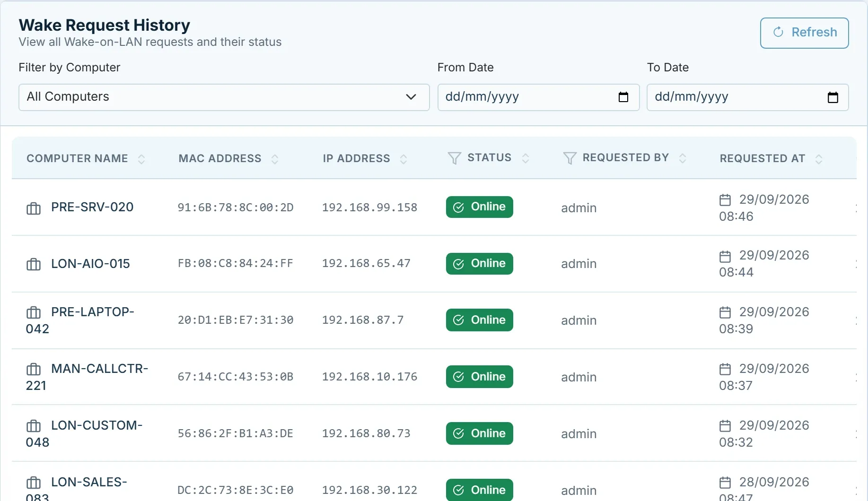Click IP address 192.168.30.122

[x=369, y=490]
